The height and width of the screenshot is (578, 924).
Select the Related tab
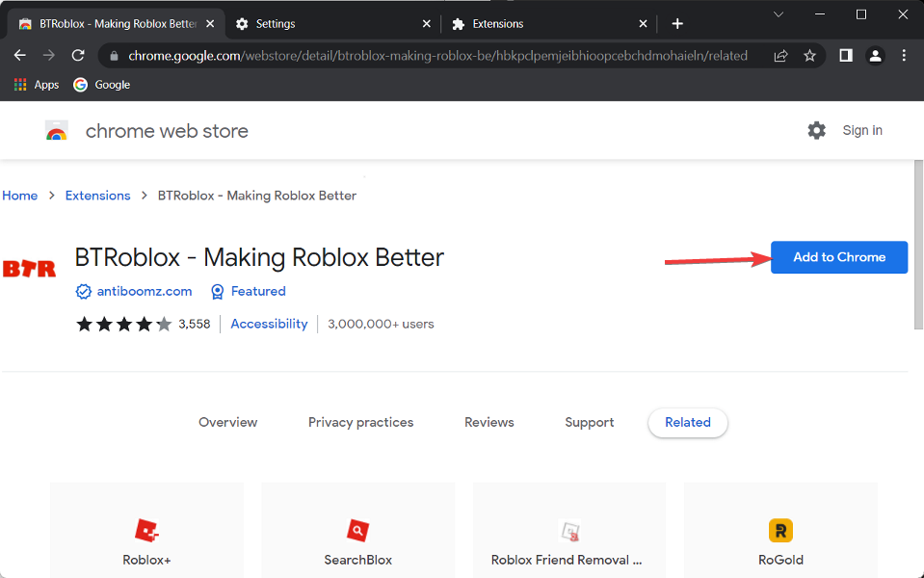tap(688, 423)
